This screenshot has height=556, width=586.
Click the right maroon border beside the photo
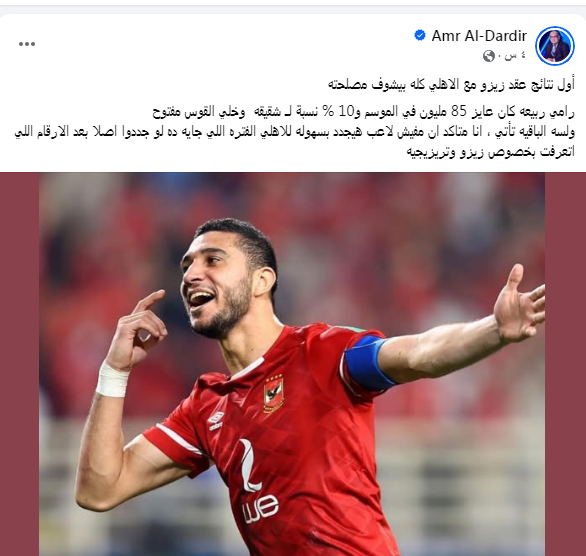click(x=565, y=364)
